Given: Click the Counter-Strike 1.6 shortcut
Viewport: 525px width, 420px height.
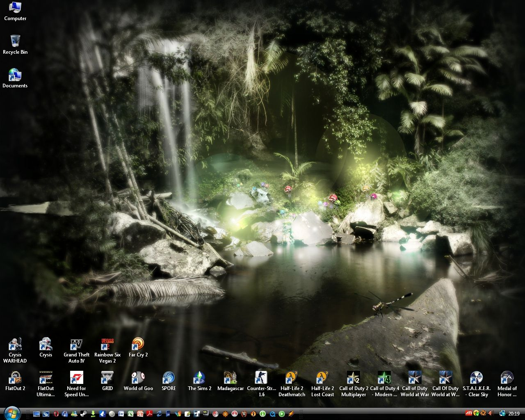Looking at the screenshot, I should pyautogui.click(x=261, y=384).
